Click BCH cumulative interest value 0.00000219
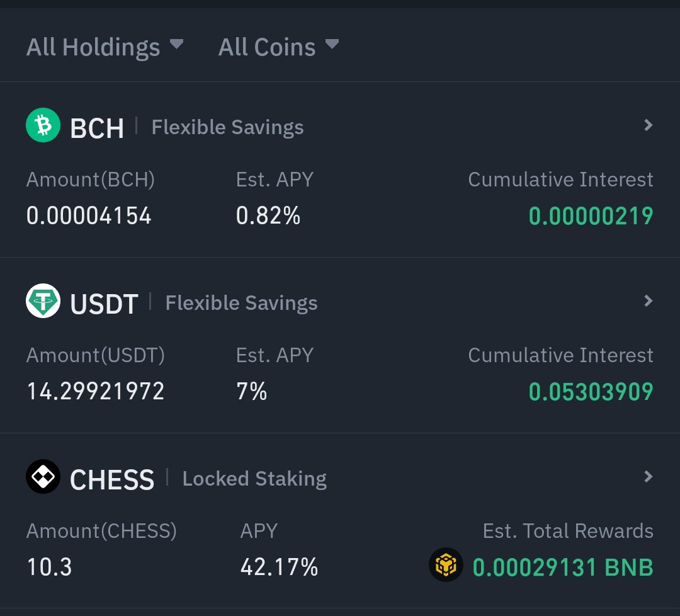The height and width of the screenshot is (616, 680). click(591, 216)
